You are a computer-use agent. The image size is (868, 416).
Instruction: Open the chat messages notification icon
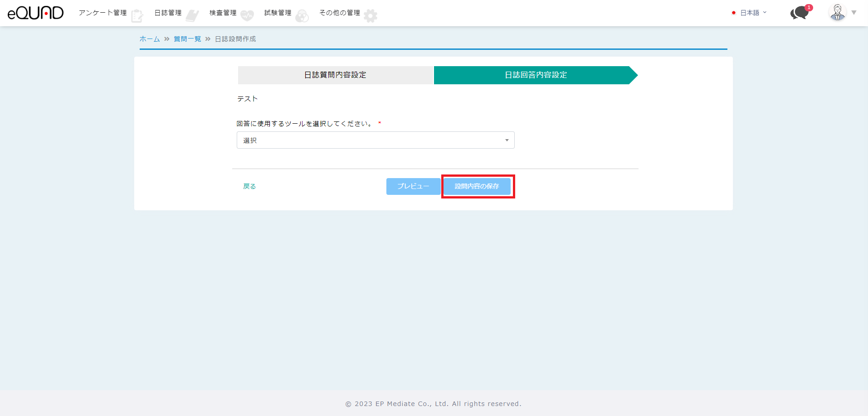[800, 13]
